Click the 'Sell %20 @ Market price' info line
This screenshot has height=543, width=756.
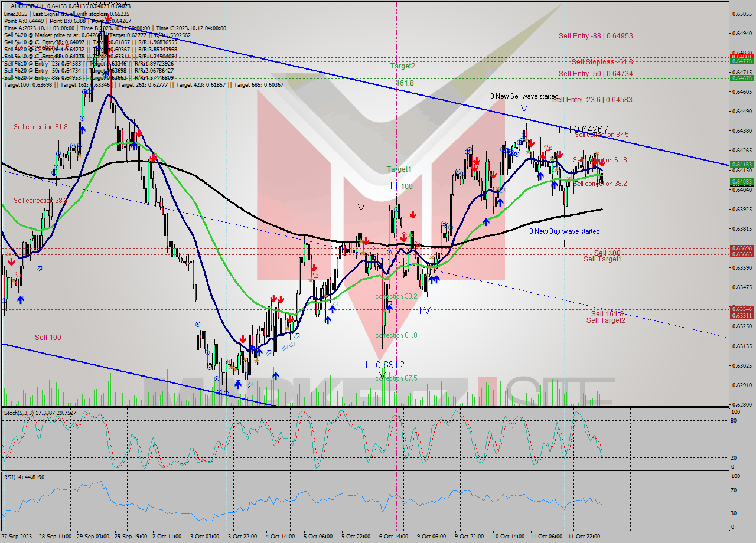(x=97, y=35)
